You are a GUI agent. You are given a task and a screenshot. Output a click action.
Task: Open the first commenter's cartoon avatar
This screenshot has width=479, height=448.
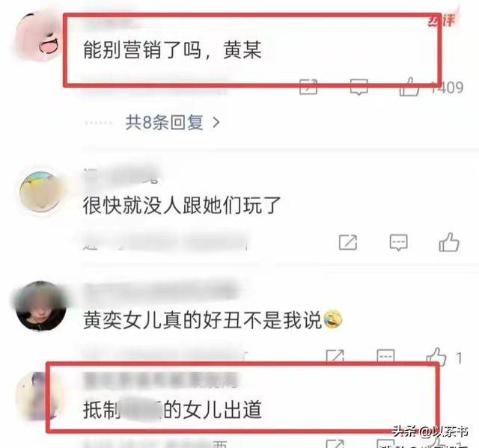click(38, 37)
